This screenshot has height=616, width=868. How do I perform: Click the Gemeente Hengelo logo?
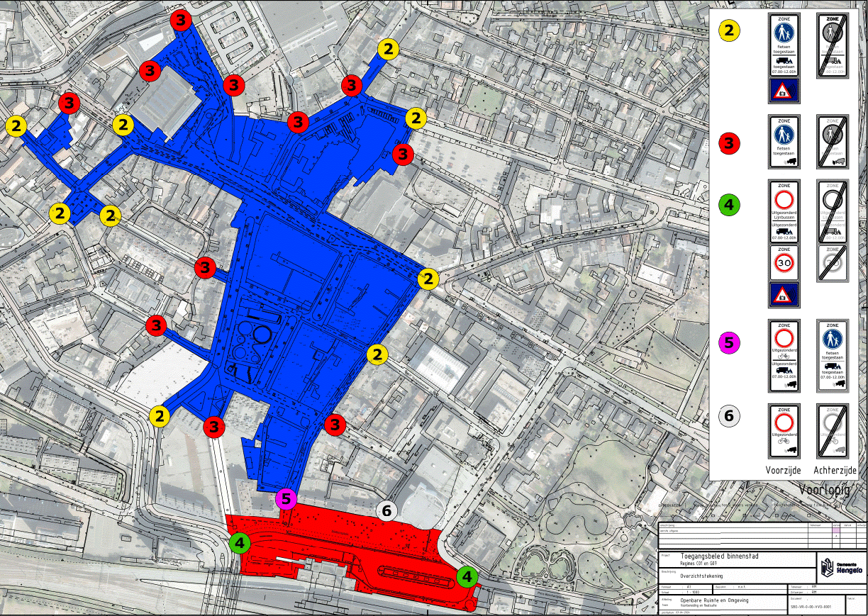point(840,568)
